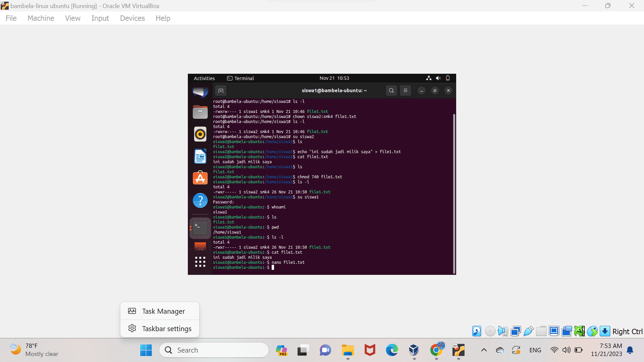The height and width of the screenshot is (362, 644).
Task: Click the Windows battery tray icon
Action: pyautogui.click(x=579, y=350)
